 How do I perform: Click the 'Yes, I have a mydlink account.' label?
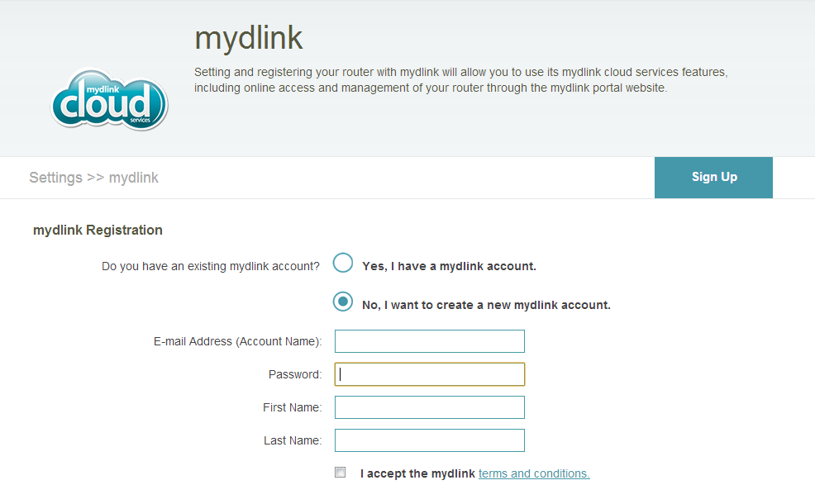click(449, 266)
